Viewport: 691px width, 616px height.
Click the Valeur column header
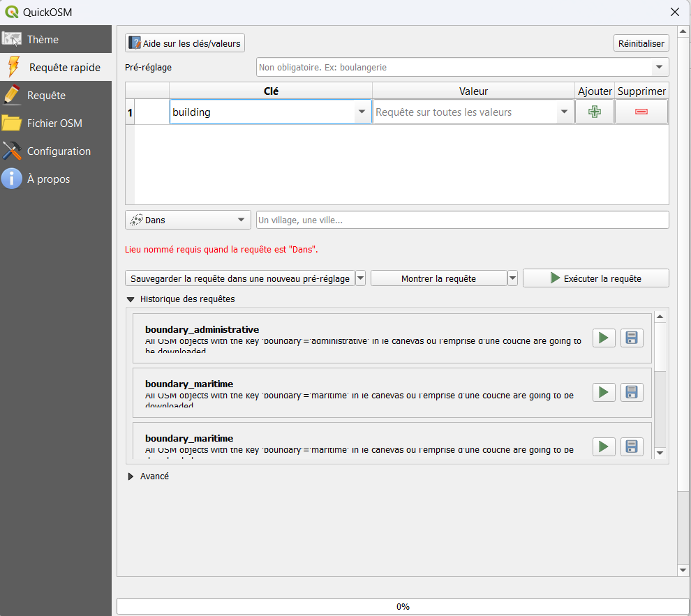473,91
